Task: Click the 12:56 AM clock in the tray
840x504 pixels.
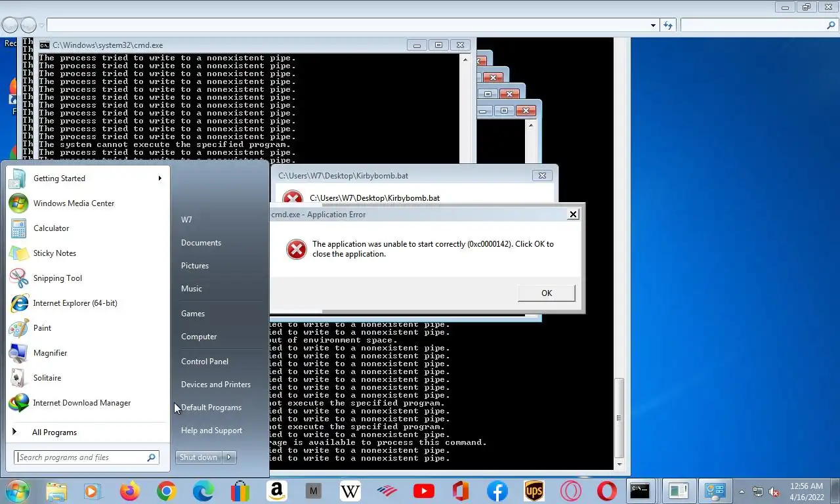Action: click(x=807, y=492)
